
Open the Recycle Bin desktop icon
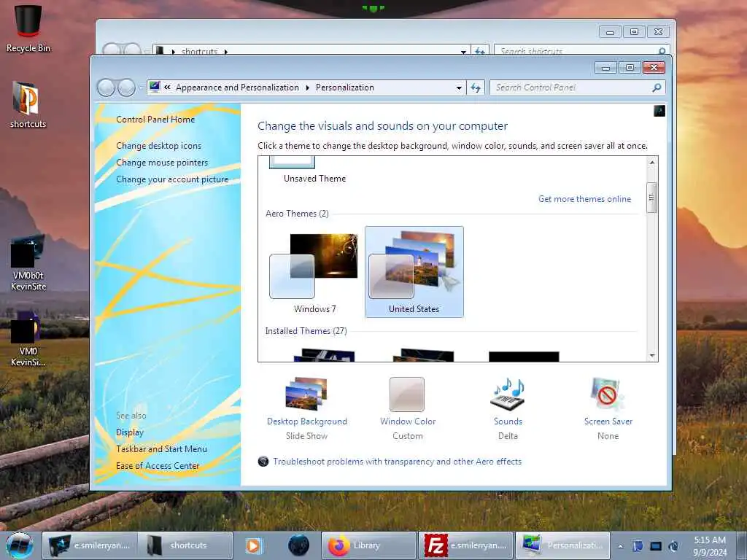[x=28, y=28]
